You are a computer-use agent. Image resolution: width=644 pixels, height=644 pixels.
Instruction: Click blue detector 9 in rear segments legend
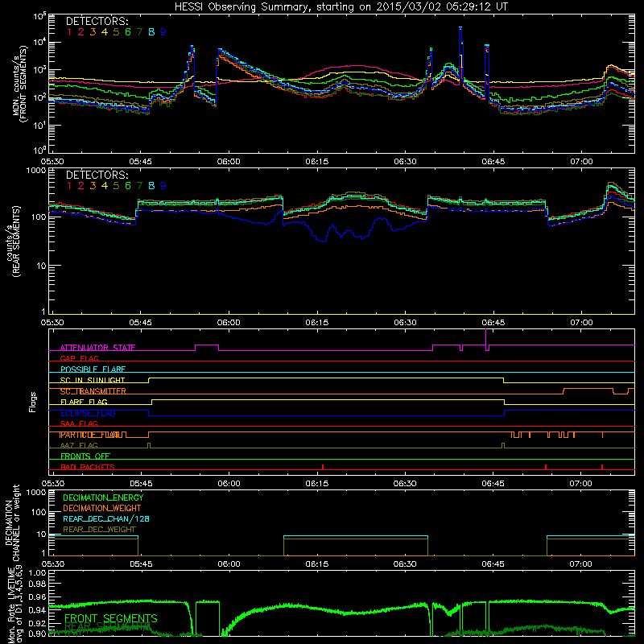pos(163,186)
